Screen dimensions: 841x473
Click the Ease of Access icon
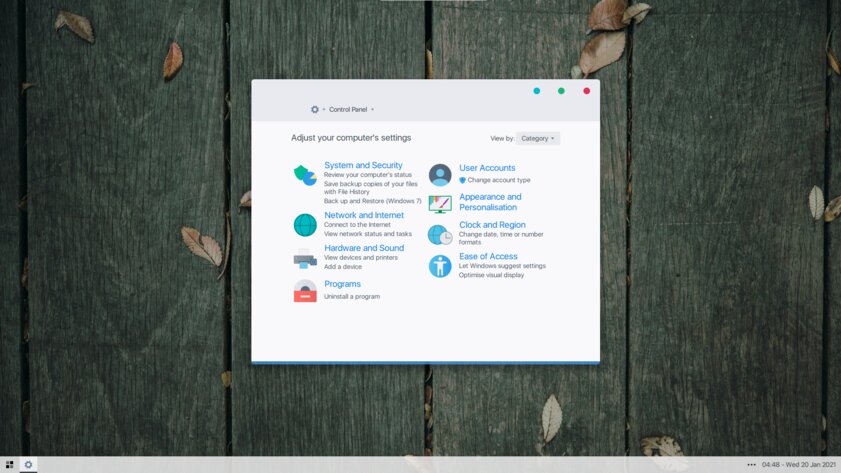pyautogui.click(x=440, y=266)
